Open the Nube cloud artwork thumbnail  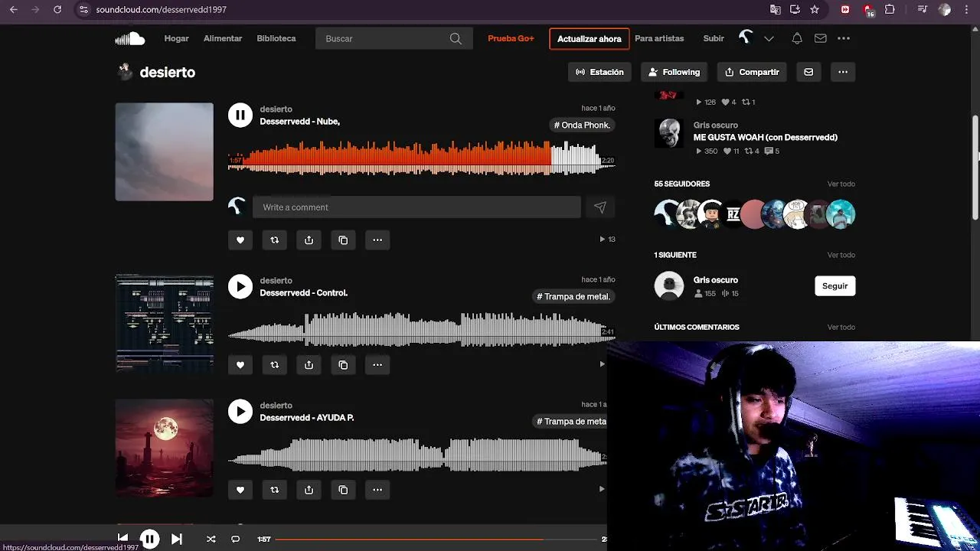click(x=165, y=152)
